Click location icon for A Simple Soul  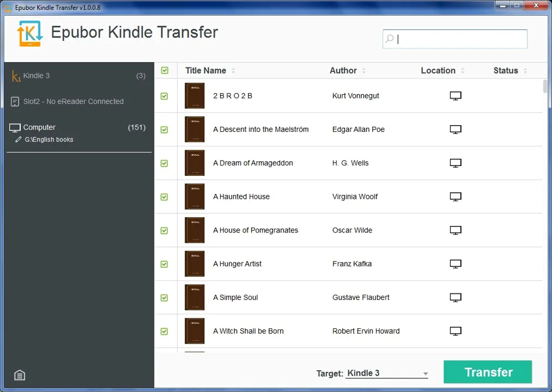click(456, 297)
